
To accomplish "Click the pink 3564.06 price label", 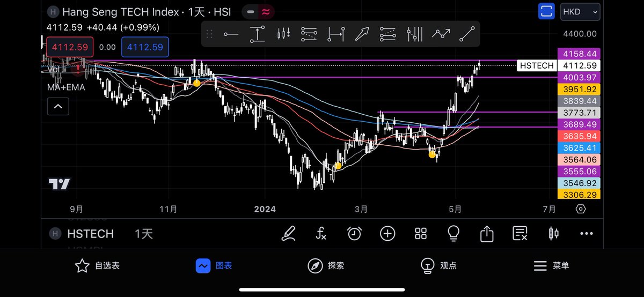I will 579,160.
